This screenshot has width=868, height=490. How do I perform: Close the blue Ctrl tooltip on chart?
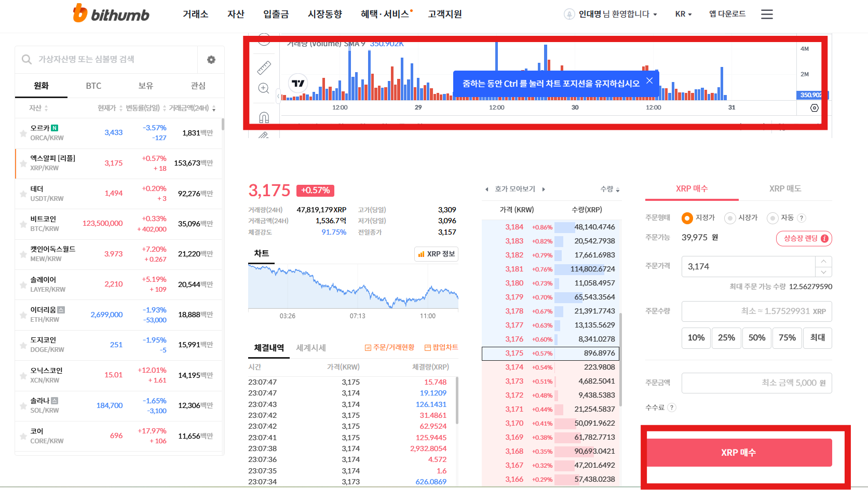[x=649, y=80]
